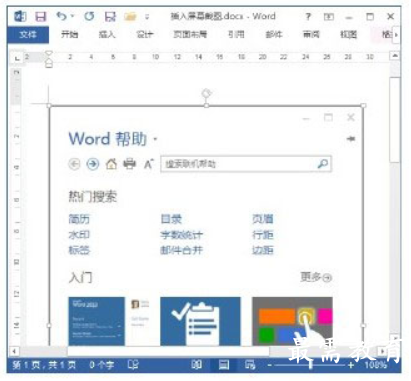
Task: Zoom in with the plus button
Action: 351,365
